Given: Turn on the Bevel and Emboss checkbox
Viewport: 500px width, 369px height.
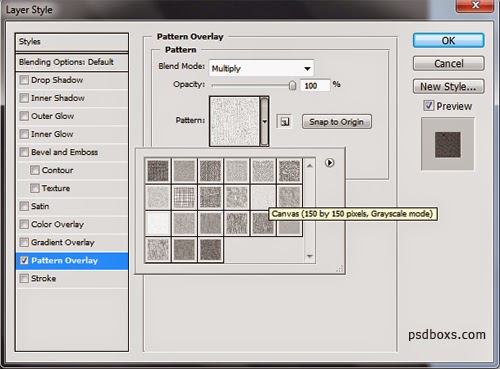Looking at the screenshot, I should [24, 152].
